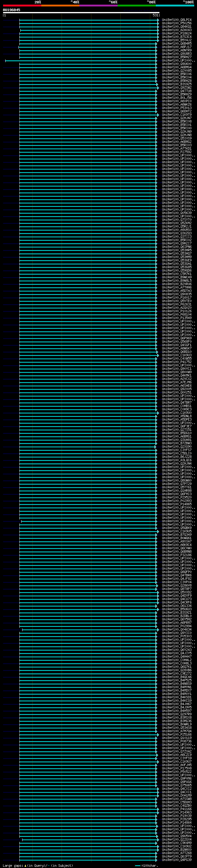Open hit UniRef100_P14864
Screen dimensions: 197x868
click(177, 822)
